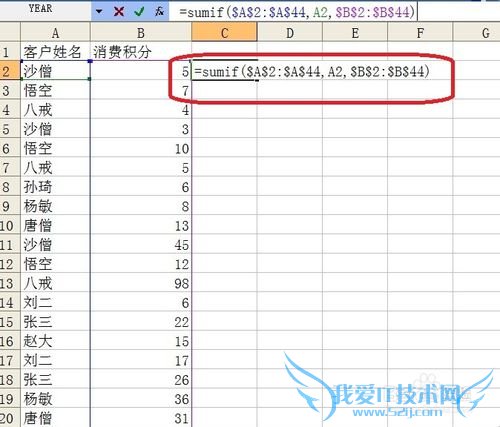Click cell A1 '客户姓名'
This screenshot has width=500, height=427.
click(55, 52)
